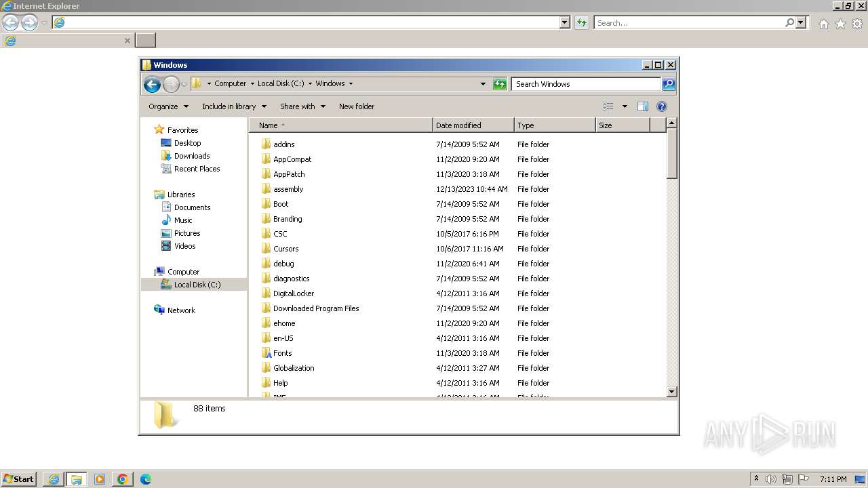Viewport: 868px width, 488px height.
Task: Select Documents under Libraries
Action: (192, 207)
